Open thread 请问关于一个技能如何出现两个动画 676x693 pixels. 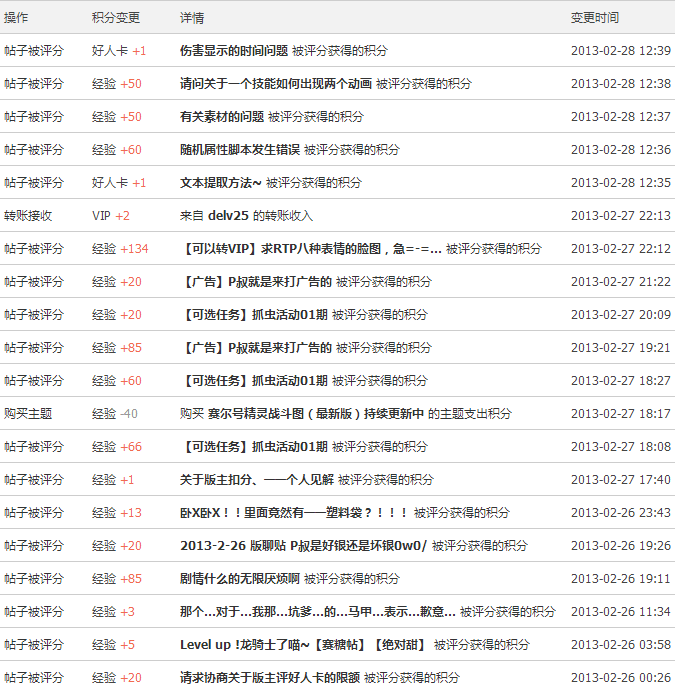276,84
